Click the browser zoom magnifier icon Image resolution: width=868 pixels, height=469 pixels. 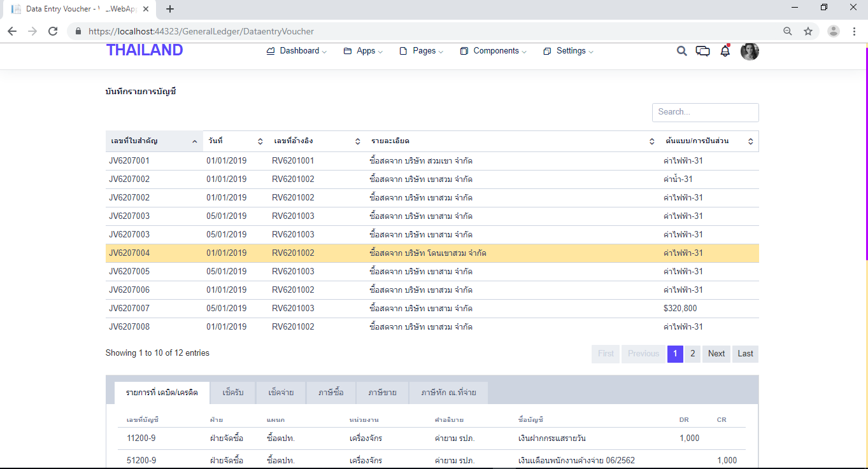[788, 31]
